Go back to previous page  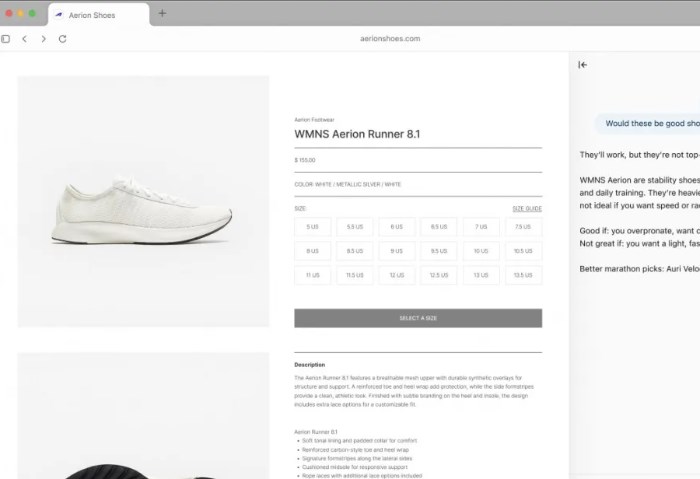click(25, 39)
